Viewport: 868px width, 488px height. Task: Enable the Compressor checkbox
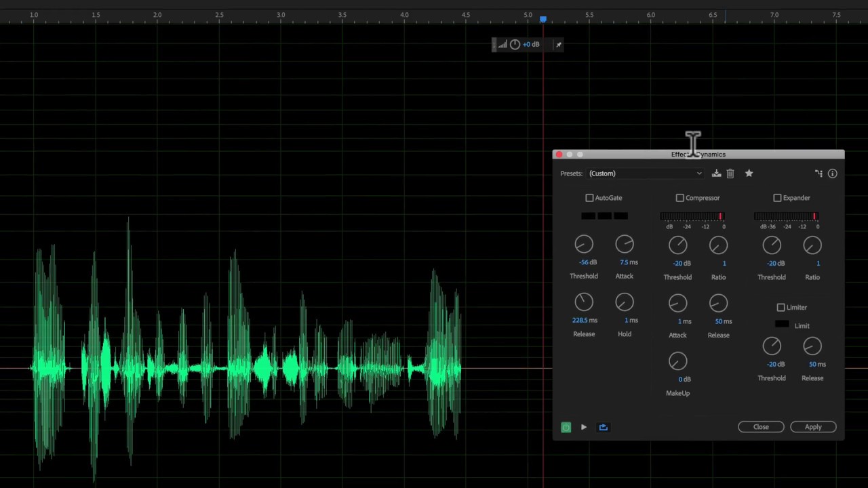tap(680, 198)
